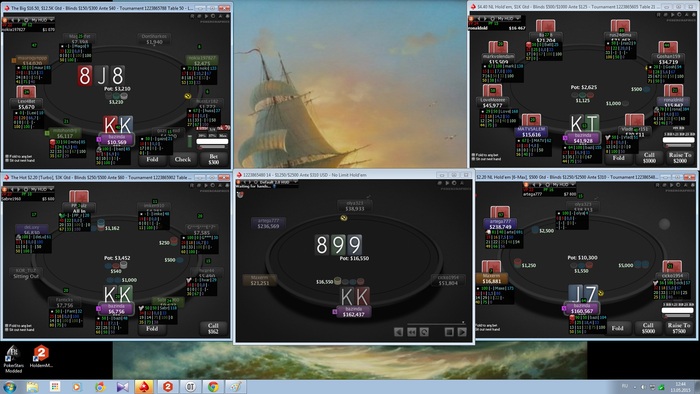
Task: Click Raise To $2000 in $4.40 table
Action: [679, 158]
